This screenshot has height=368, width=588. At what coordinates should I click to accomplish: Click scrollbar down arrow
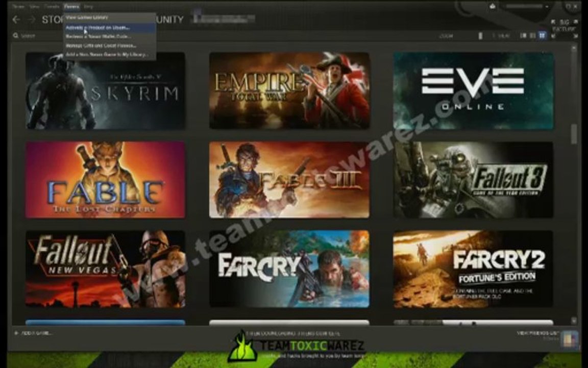click(574, 320)
